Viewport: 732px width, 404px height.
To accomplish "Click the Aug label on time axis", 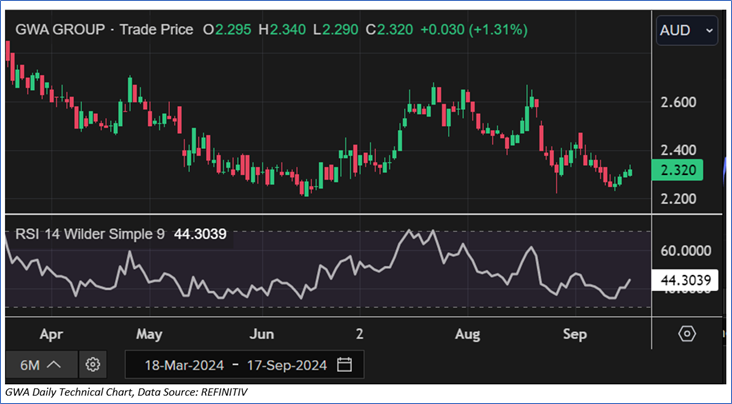I will pyautogui.click(x=468, y=333).
